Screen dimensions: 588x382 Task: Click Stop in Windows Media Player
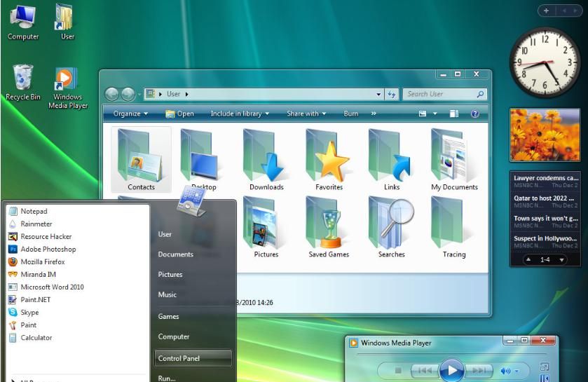(x=398, y=371)
